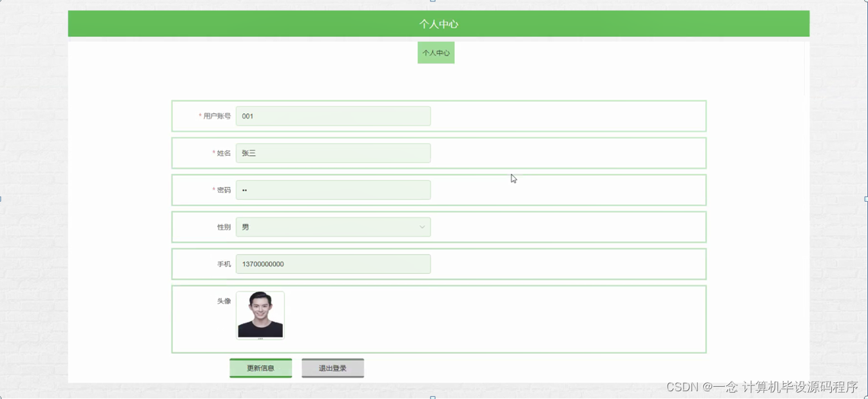Focus the 密码 password field
The width and height of the screenshot is (868, 399).
333,190
